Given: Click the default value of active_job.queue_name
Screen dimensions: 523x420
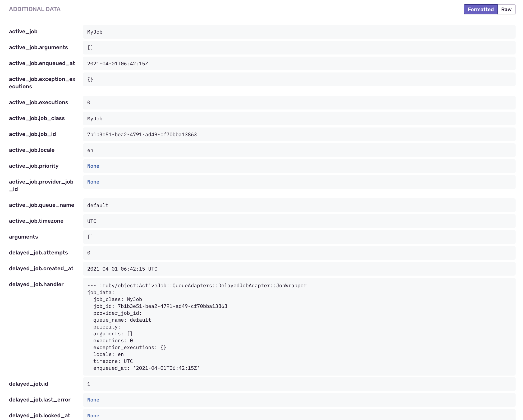Looking at the screenshot, I should tap(98, 205).
